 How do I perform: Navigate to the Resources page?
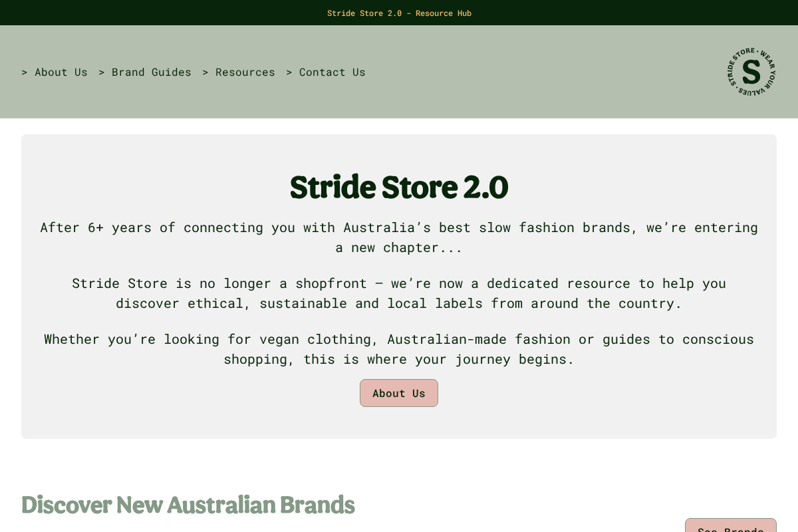click(x=245, y=72)
